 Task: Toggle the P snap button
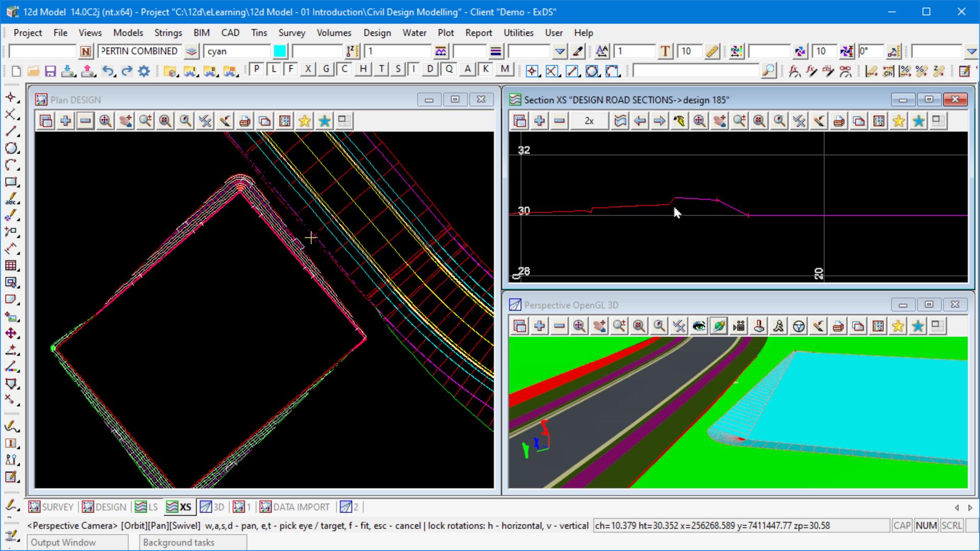pos(257,69)
